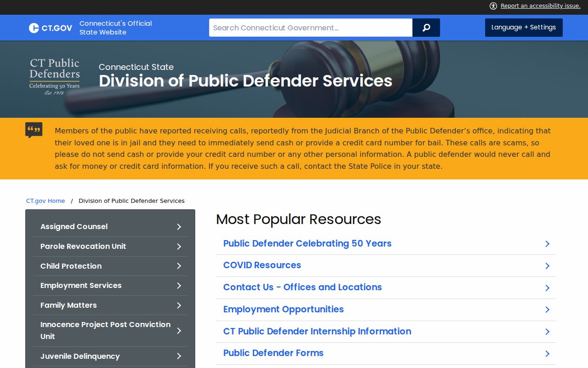Image resolution: width=588 pixels, height=368 pixels.
Task: Expand chevron beside Innocence Project
Action: click(x=179, y=331)
